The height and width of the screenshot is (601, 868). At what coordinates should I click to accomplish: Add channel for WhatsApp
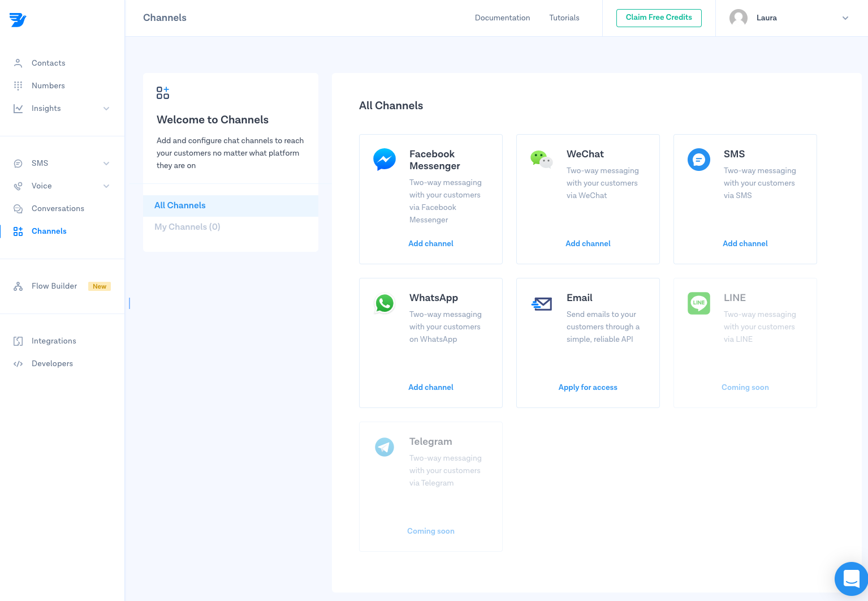pyautogui.click(x=431, y=387)
